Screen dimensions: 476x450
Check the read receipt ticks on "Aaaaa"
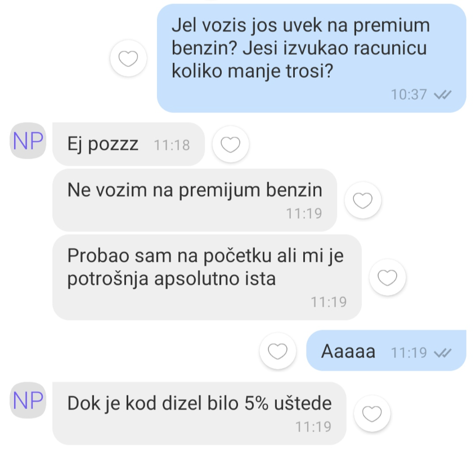(x=443, y=353)
